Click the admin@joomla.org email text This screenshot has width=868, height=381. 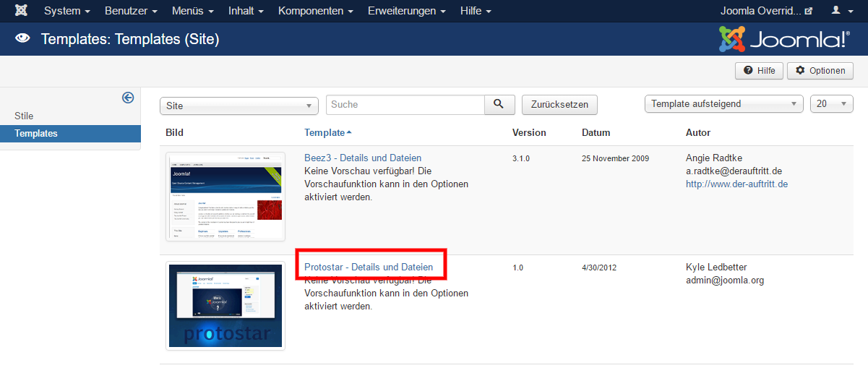(725, 280)
